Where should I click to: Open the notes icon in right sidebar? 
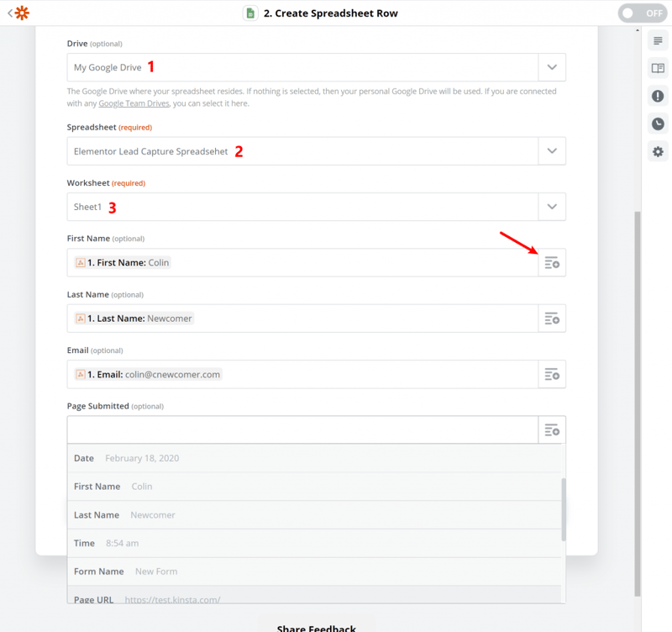pos(658,40)
